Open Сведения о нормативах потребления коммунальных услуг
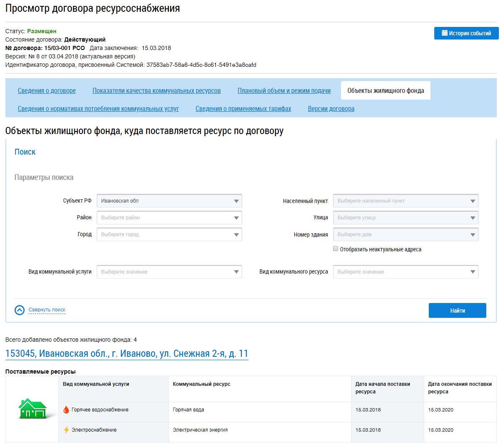This screenshot has height=448, width=501. (x=98, y=109)
